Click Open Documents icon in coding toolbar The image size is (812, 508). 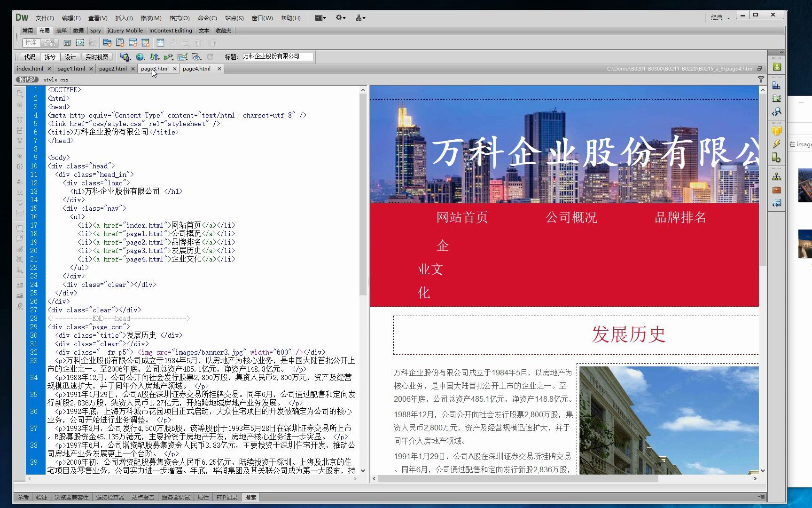pos(20,94)
